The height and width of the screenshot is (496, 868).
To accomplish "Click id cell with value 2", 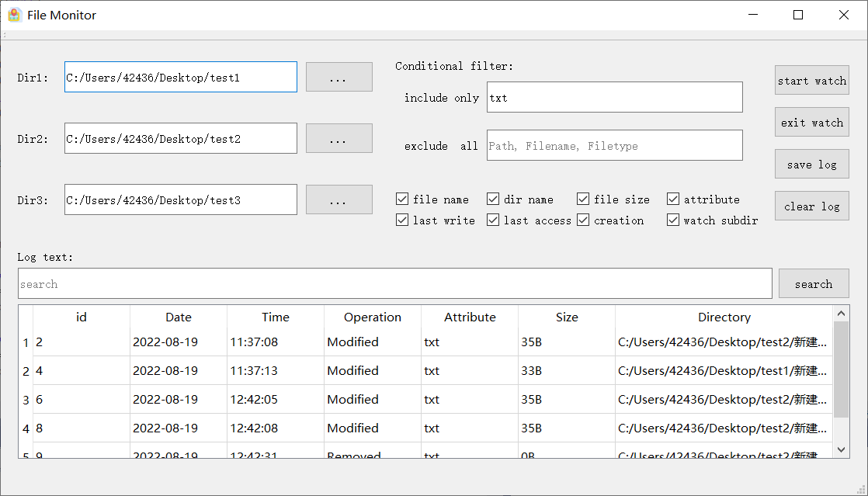I will pyautogui.click(x=82, y=342).
